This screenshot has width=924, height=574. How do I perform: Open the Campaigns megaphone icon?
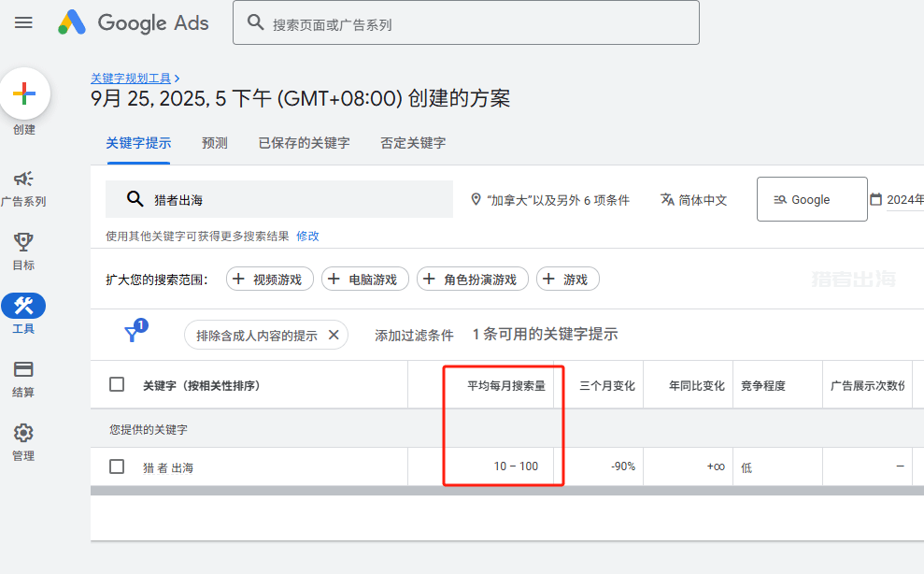pyautogui.click(x=23, y=179)
